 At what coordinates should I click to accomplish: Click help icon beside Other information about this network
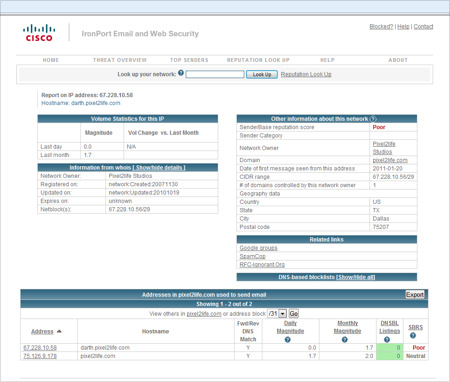point(373,119)
